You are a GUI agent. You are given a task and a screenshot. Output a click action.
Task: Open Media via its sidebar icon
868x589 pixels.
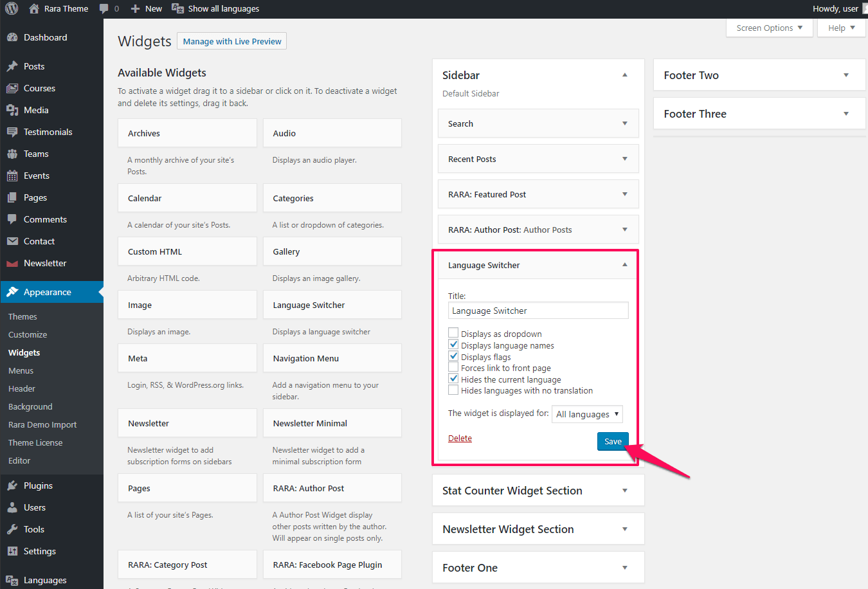(x=12, y=110)
